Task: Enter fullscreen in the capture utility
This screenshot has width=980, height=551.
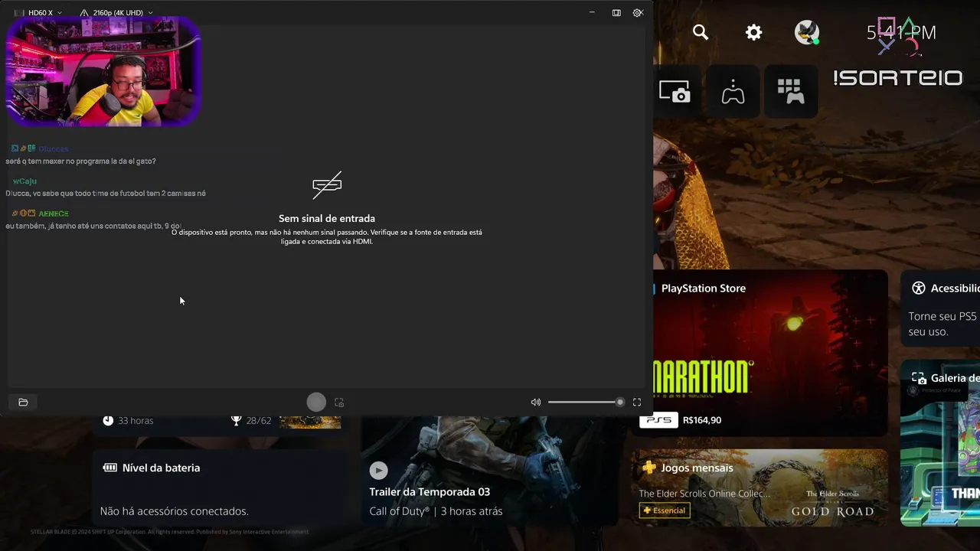Action: click(637, 403)
